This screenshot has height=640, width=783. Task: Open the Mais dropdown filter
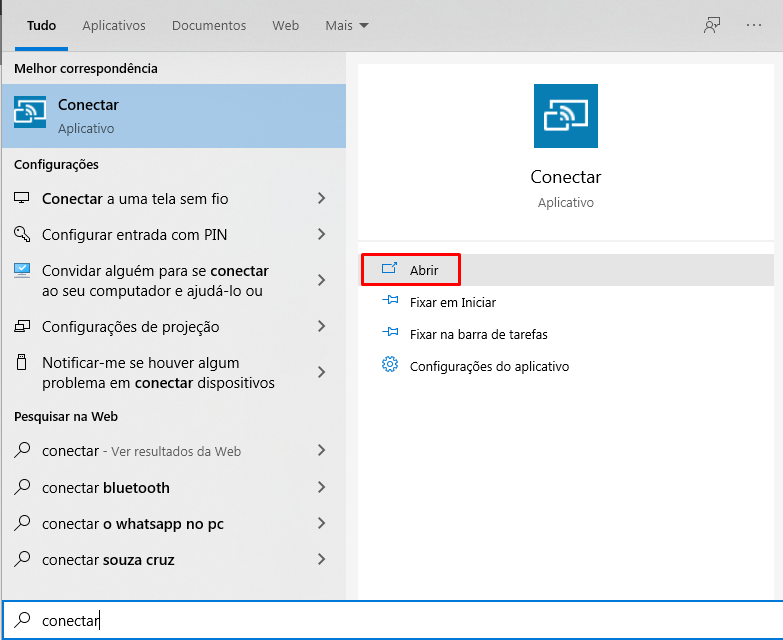coord(347,25)
